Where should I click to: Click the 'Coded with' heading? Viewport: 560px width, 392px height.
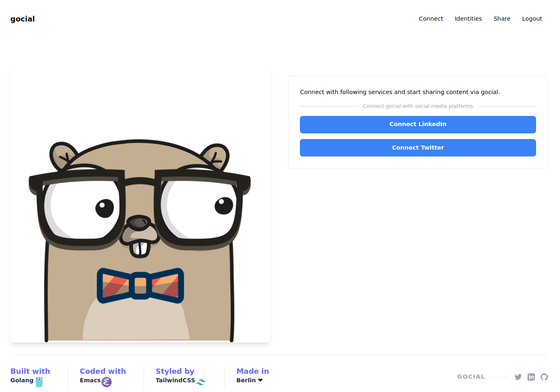pos(103,371)
